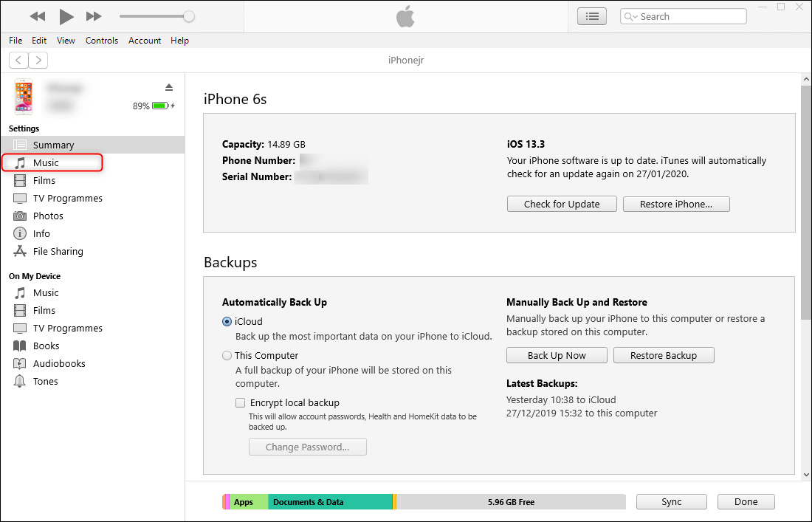Open the list view button beside search
This screenshot has width=812, height=522.
592,16
